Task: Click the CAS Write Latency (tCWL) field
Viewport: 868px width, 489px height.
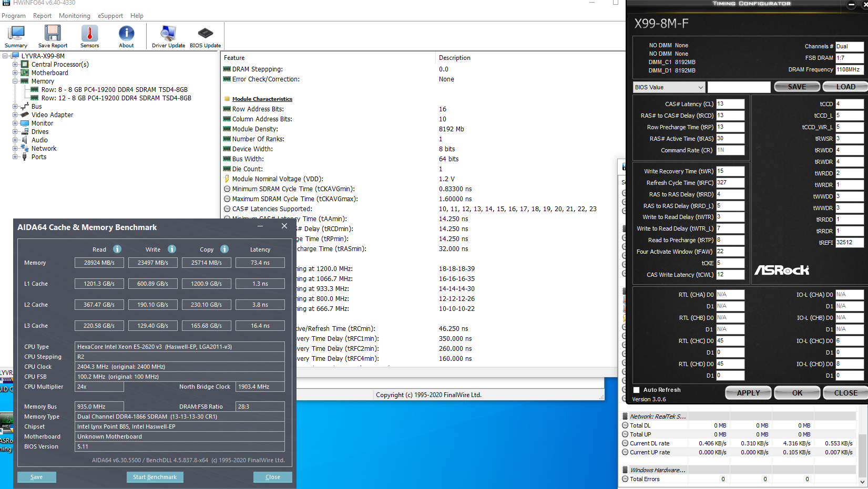Action: click(x=730, y=275)
